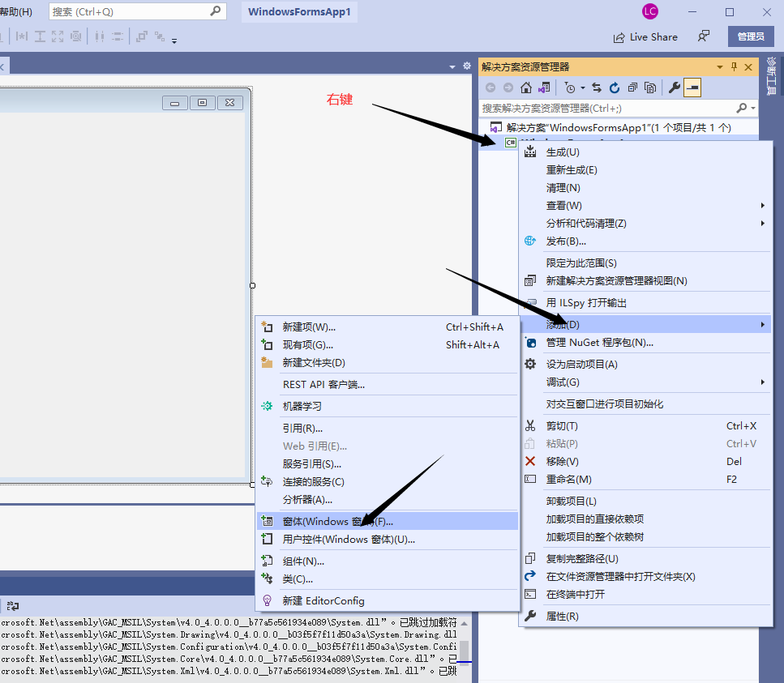Expand 调试(G) submenu
Image resolution: width=784 pixels, height=683 pixels.
coord(645,382)
